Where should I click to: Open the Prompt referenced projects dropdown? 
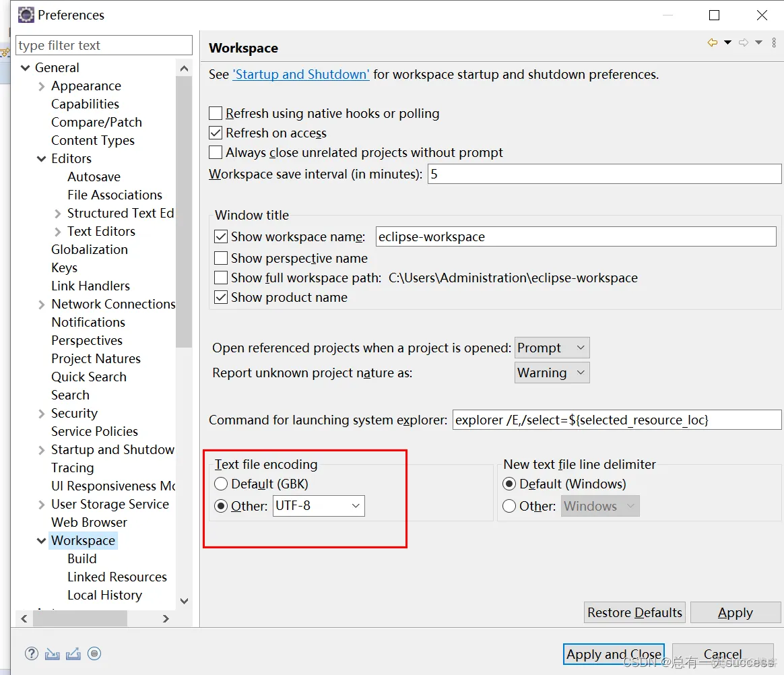[x=552, y=348]
